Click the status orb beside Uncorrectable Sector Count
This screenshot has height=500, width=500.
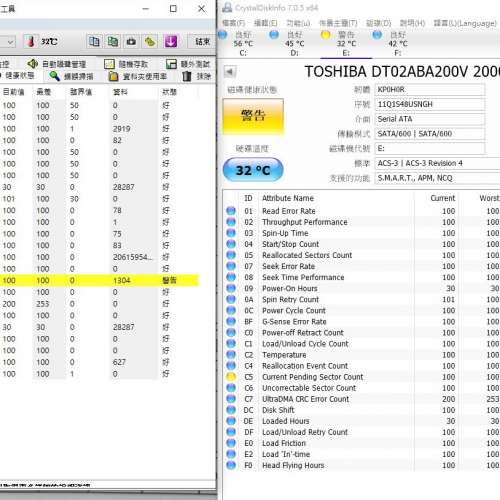231,388
